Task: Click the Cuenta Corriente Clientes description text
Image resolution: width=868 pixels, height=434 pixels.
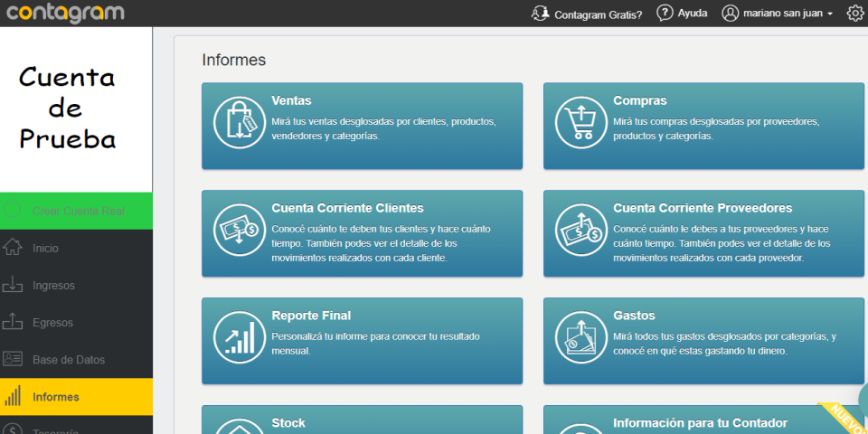Action: [381, 243]
